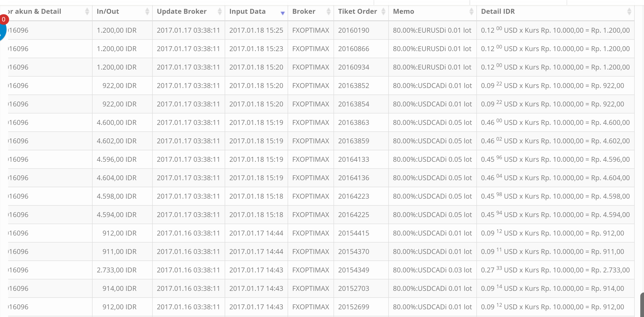Select ticket order 20160934 cell

click(x=361, y=67)
